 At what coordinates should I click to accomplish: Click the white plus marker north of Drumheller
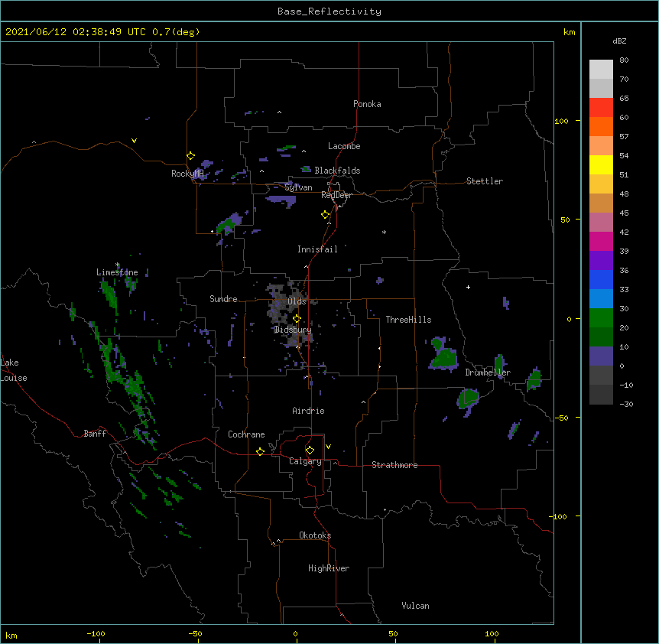468,287
